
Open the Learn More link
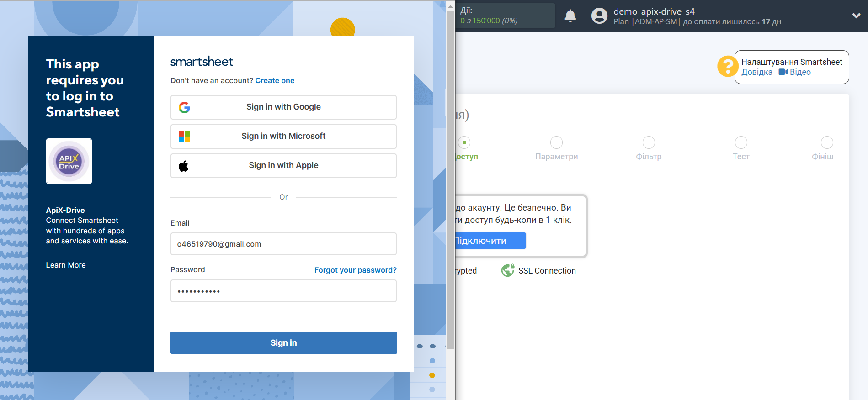[66, 265]
